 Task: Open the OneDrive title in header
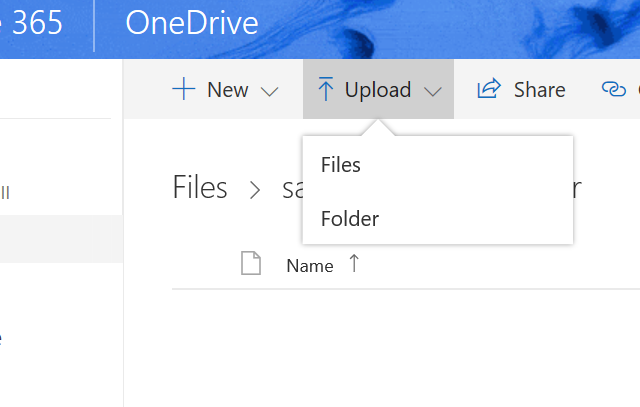click(191, 23)
